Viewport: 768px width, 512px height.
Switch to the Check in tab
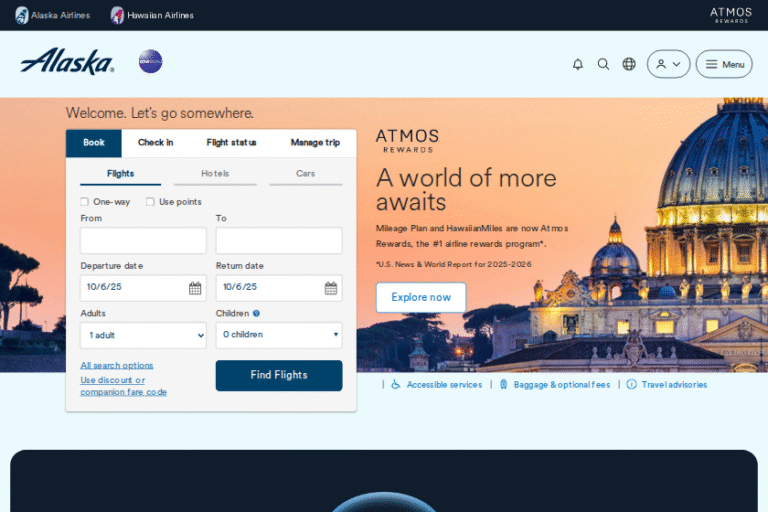pyautogui.click(x=155, y=143)
